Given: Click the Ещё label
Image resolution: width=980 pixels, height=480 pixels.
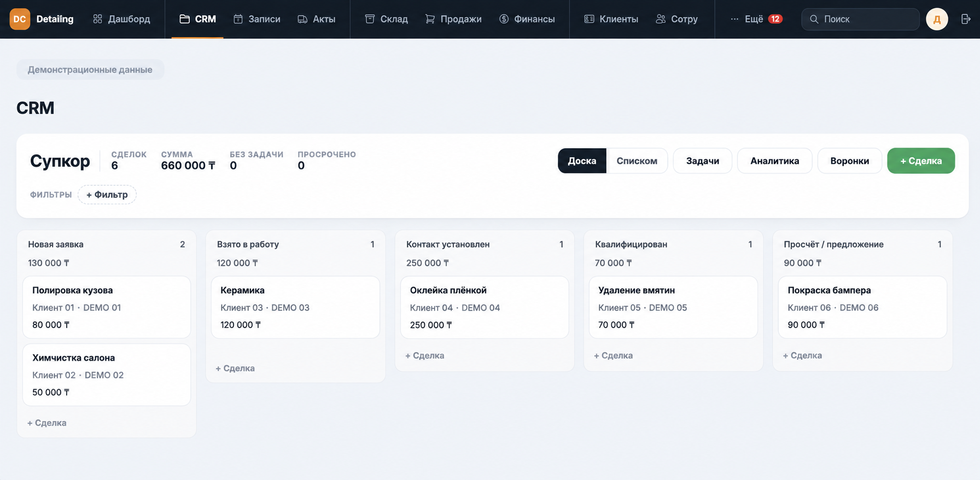Looking at the screenshot, I should pos(754,19).
